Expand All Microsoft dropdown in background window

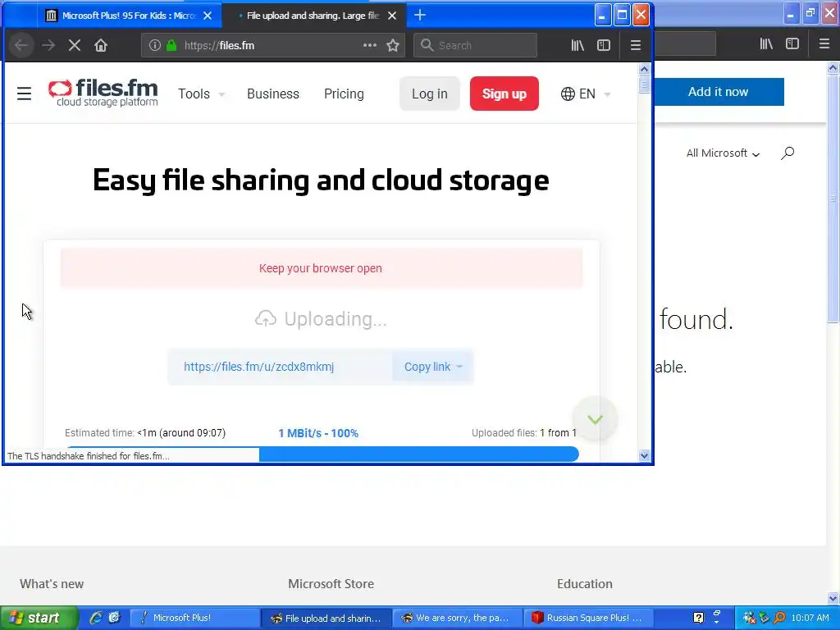pos(723,153)
